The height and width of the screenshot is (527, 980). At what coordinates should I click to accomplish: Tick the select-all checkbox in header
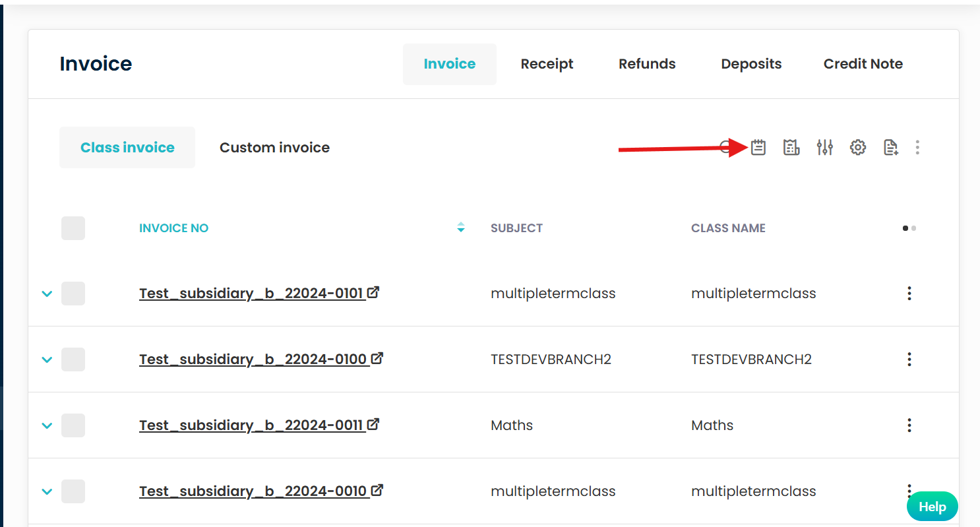[73, 228]
